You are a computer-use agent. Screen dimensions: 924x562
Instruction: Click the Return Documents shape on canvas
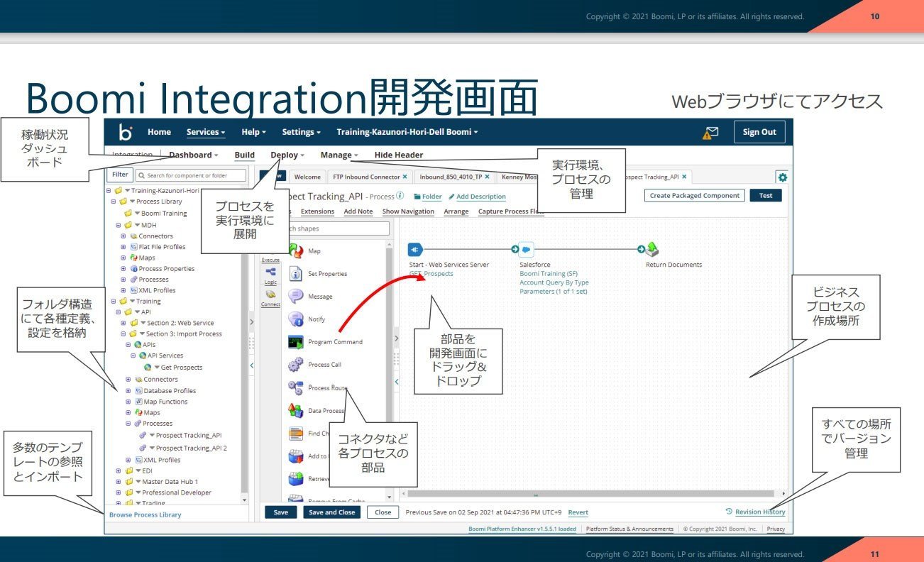(x=653, y=249)
